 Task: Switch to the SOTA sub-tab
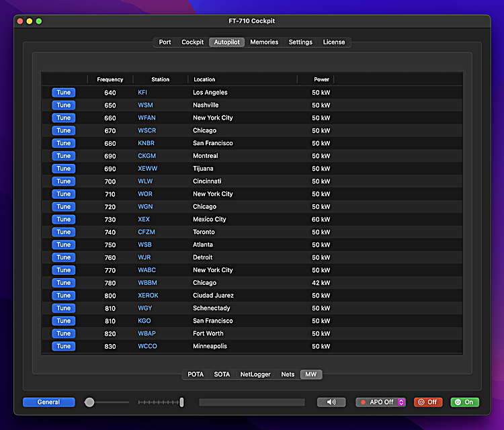pos(222,374)
